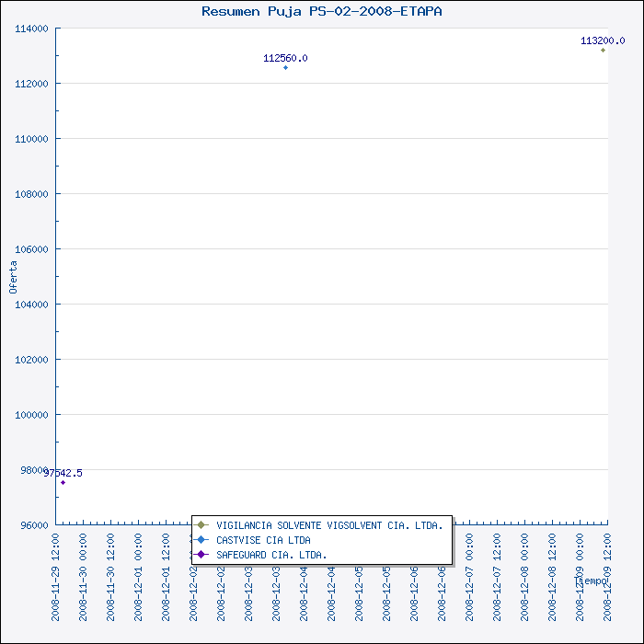Click the purple SAFEGUARD data point marker
The width and height of the screenshot is (644, 644).
63,482
